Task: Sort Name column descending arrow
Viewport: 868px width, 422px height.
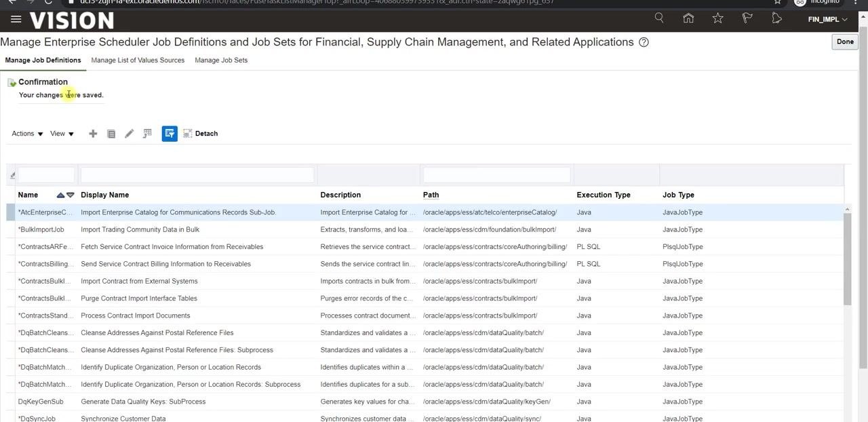Action: tap(70, 195)
